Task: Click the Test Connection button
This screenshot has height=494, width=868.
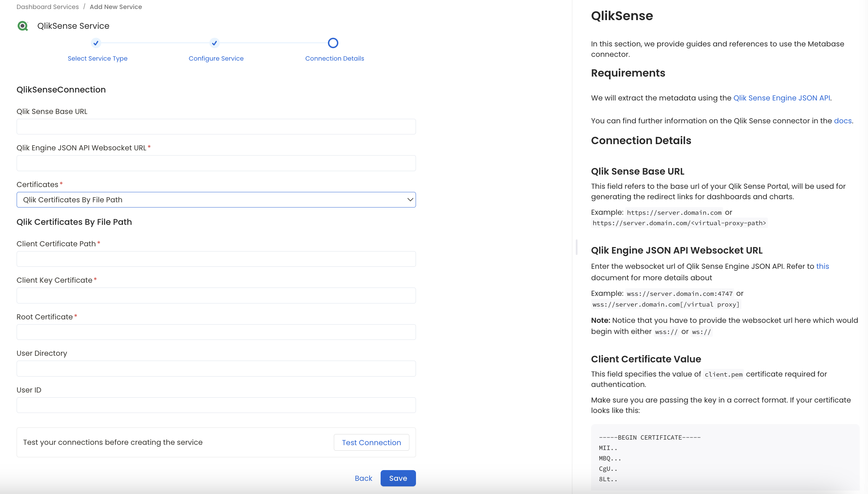Action: pyautogui.click(x=371, y=442)
